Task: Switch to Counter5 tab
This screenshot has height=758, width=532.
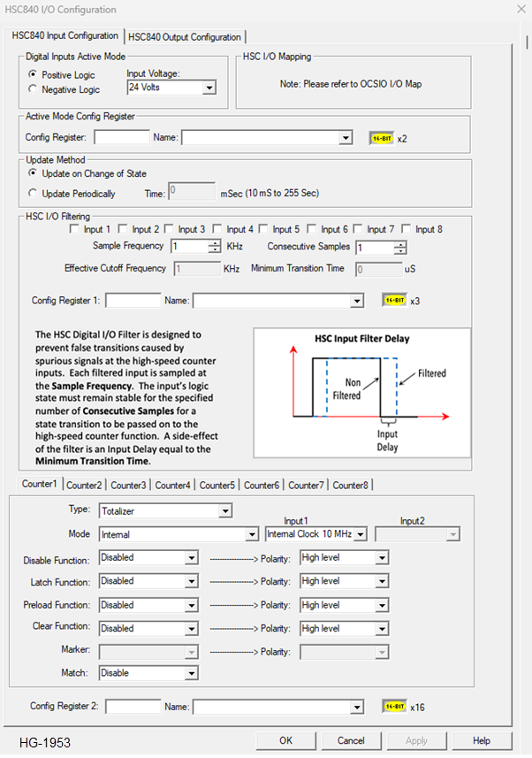Action: (217, 485)
